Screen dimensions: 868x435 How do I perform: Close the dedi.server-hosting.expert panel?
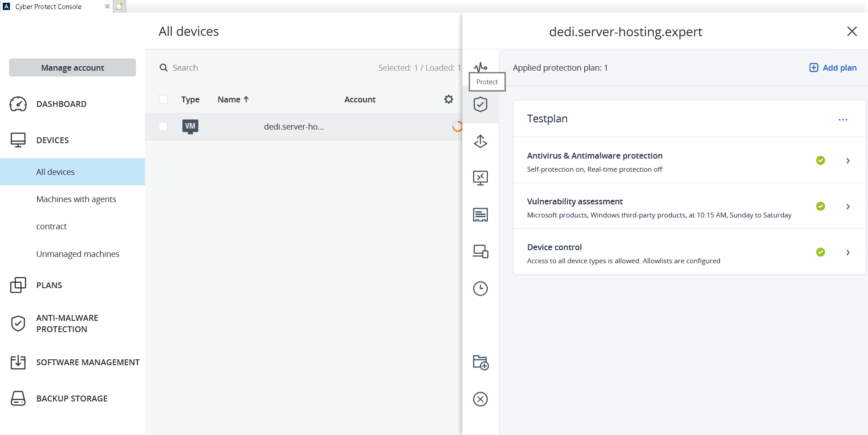[852, 31]
